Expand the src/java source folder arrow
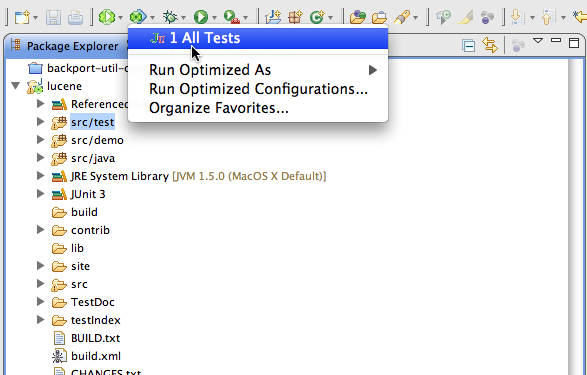 pyautogui.click(x=40, y=158)
